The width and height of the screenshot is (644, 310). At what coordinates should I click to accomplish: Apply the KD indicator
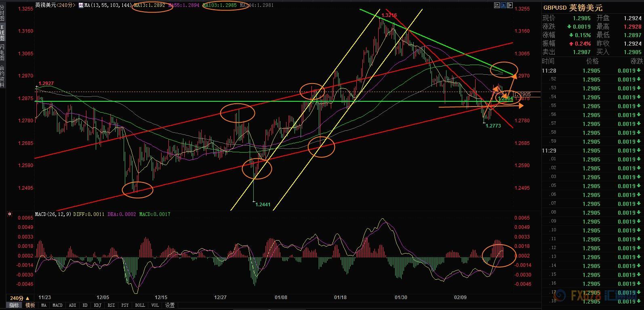85,305
